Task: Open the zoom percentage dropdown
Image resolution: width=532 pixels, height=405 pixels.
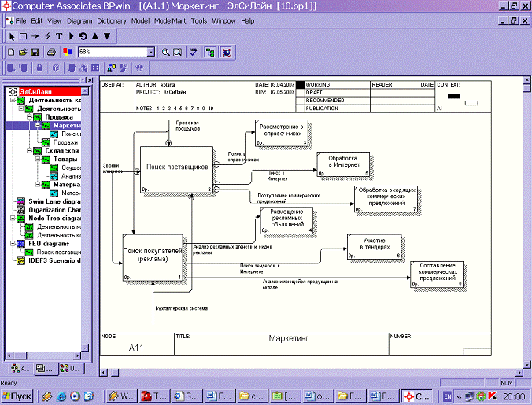Action: point(150,52)
